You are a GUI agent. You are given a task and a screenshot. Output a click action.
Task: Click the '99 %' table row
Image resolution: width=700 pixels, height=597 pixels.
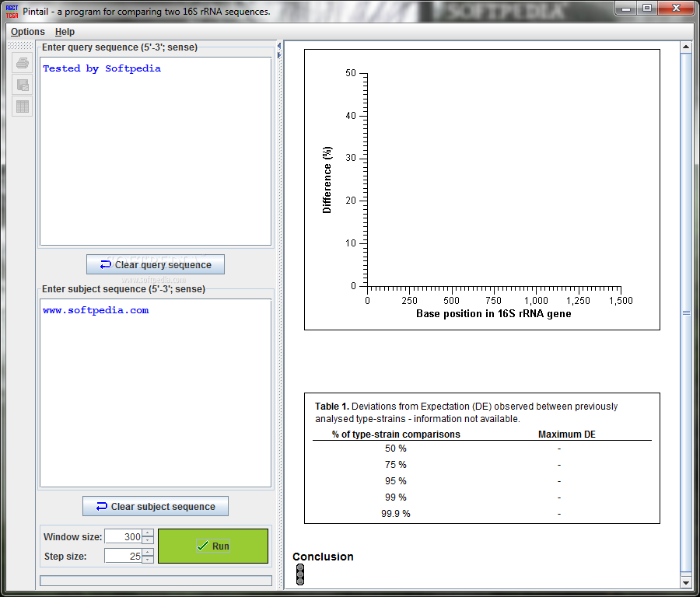click(x=481, y=497)
